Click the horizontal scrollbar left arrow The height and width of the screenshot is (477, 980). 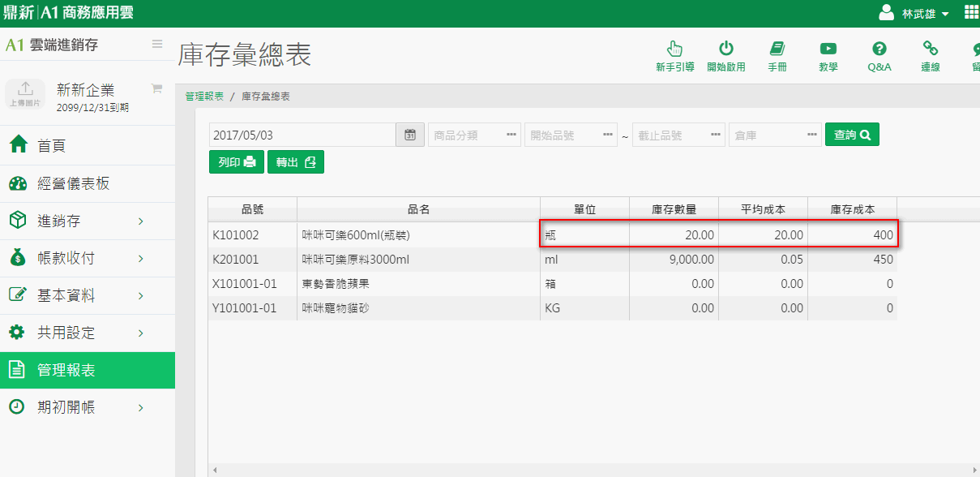point(214,470)
